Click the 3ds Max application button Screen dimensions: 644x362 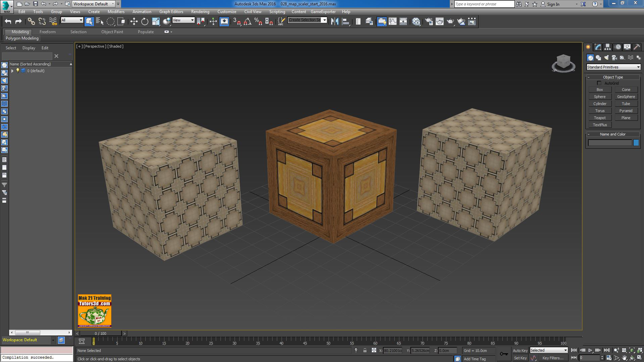[7, 6]
